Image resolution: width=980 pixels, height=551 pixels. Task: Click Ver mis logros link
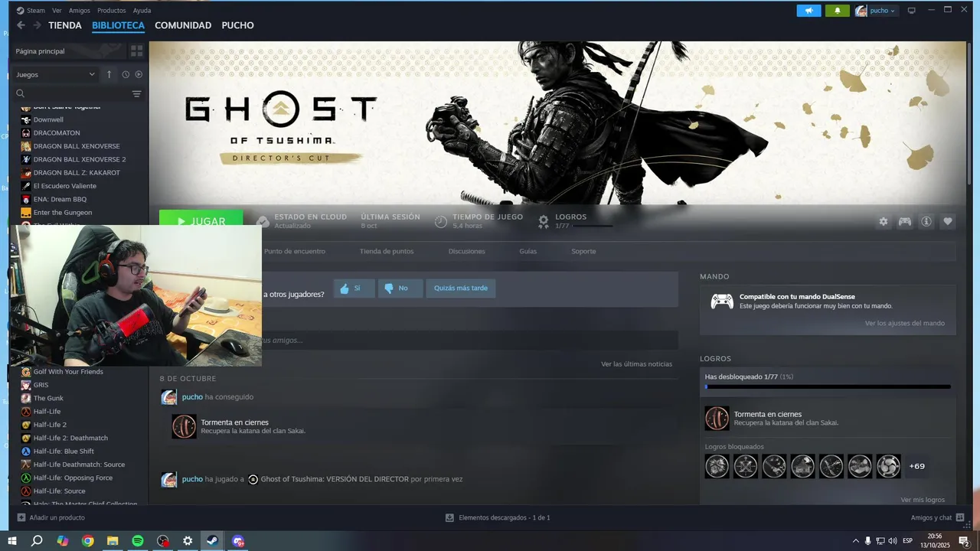(x=923, y=500)
